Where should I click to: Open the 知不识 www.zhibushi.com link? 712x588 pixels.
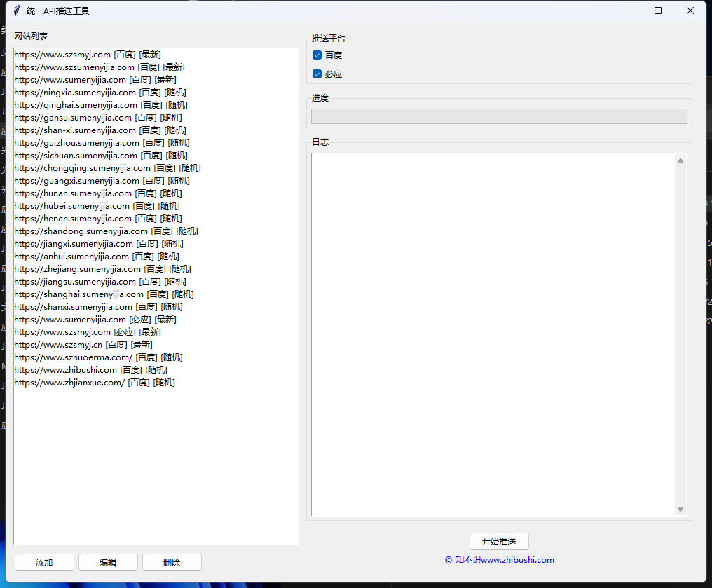click(499, 560)
